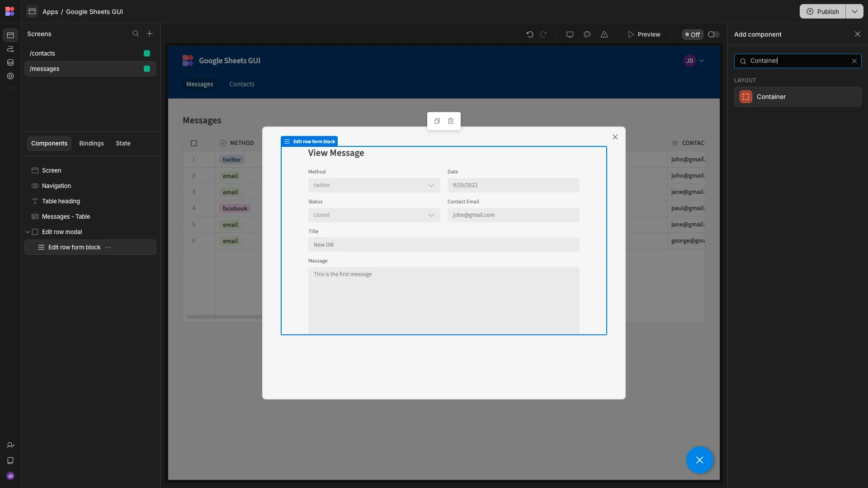Open the Automations sidebar icon
The width and height of the screenshot is (868, 488).
click(10, 49)
